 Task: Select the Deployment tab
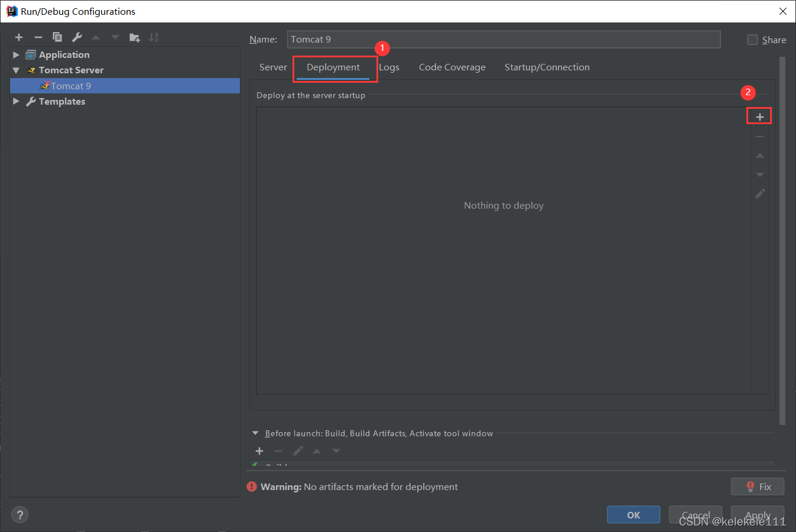tap(333, 67)
